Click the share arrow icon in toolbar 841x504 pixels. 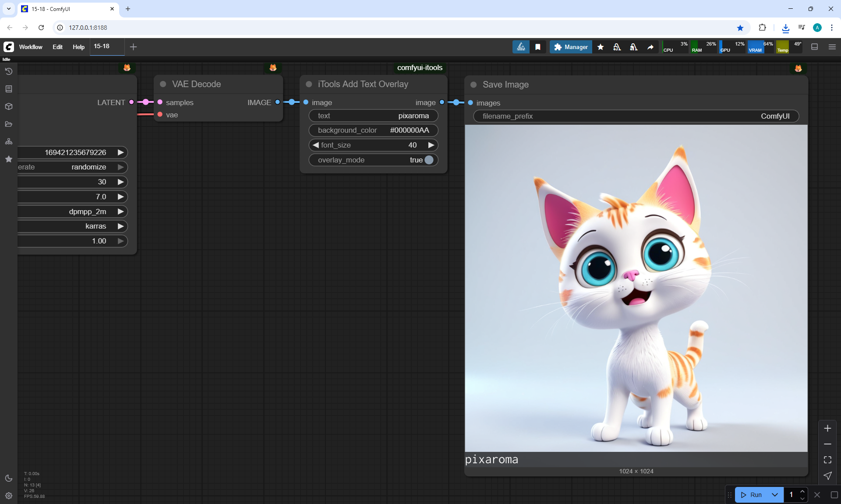(650, 47)
